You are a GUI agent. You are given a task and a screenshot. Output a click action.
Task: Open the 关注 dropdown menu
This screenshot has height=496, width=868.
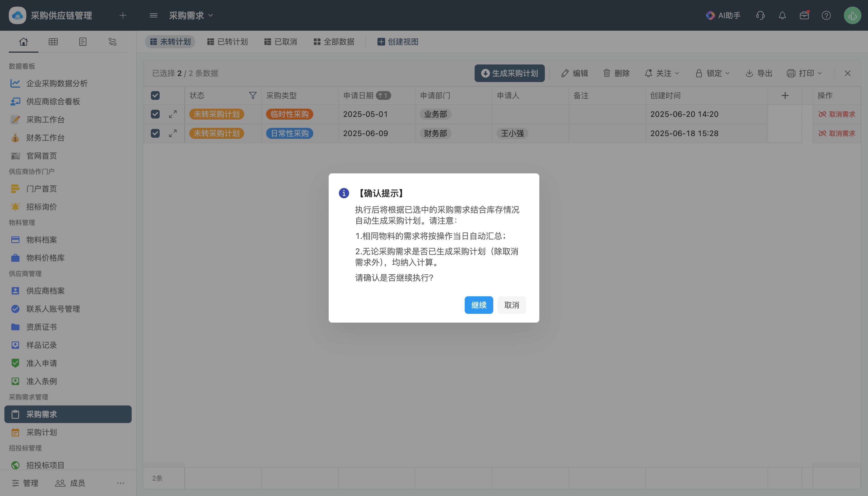click(662, 73)
